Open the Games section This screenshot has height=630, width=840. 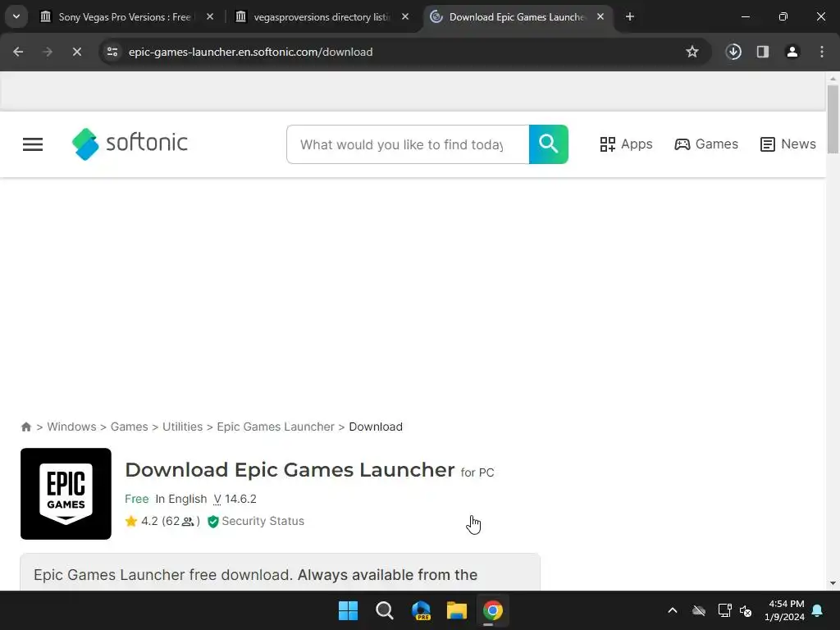click(706, 144)
